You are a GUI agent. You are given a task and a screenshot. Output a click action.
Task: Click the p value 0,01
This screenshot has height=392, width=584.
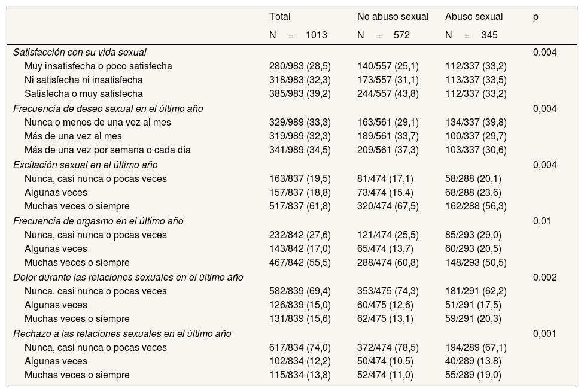point(541,221)
